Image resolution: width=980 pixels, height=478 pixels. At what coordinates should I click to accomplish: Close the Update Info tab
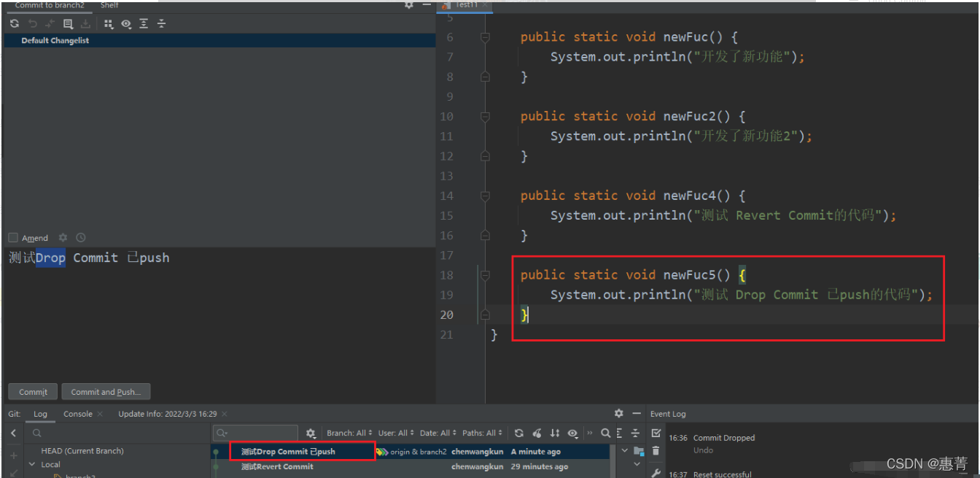tap(225, 414)
